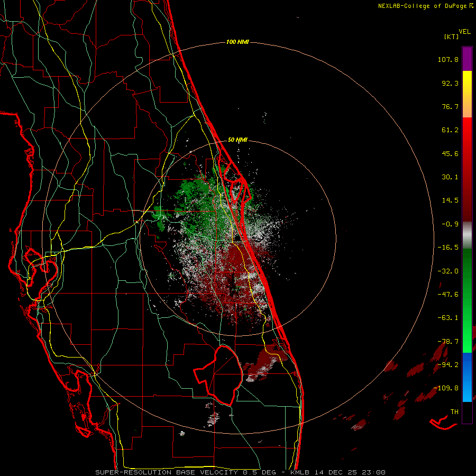
Task: Click the 14.5 legend value
Action: click(x=450, y=200)
